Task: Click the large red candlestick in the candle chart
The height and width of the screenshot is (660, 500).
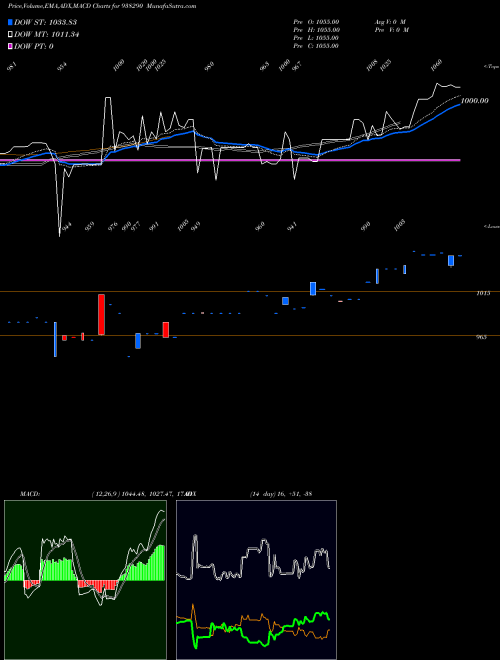Action: click(x=101, y=314)
